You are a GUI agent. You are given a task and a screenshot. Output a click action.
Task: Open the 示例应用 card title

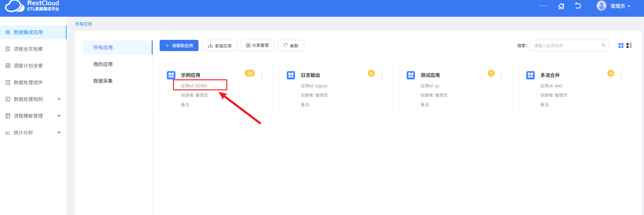click(x=191, y=75)
